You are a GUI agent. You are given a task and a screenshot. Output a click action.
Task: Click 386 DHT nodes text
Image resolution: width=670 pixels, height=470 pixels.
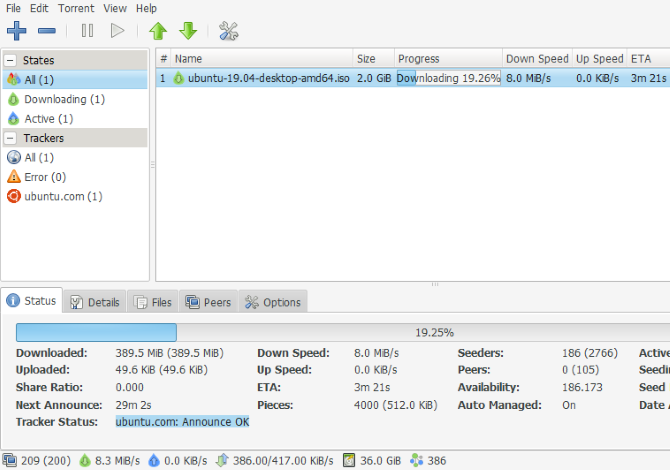(x=437, y=461)
